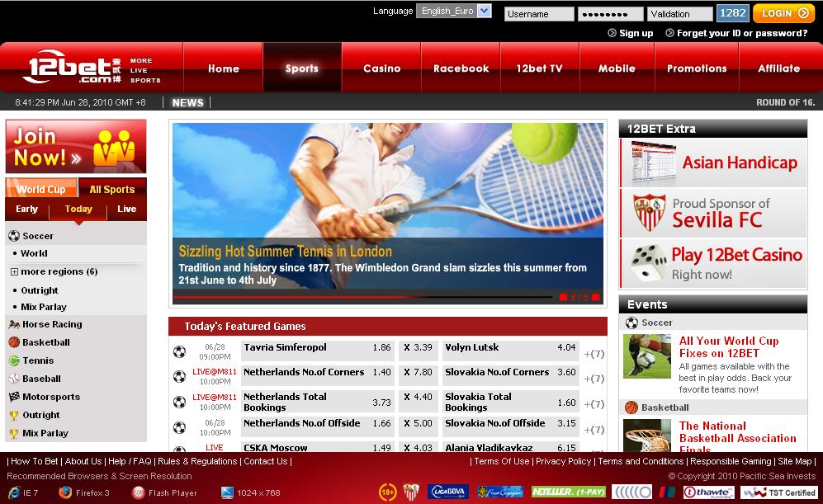Expand +(7) for Netherlands Total Bookings
This screenshot has width=823, height=504.
pos(594,404)
